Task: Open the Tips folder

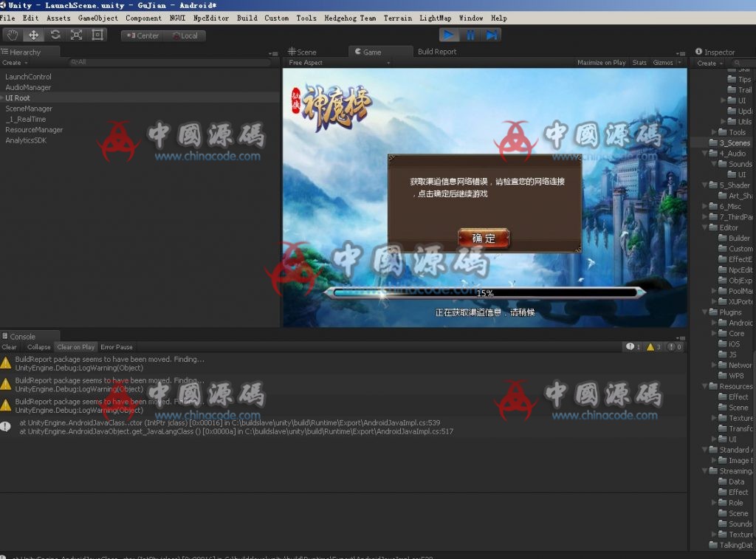Action: [x=738, y=80]
